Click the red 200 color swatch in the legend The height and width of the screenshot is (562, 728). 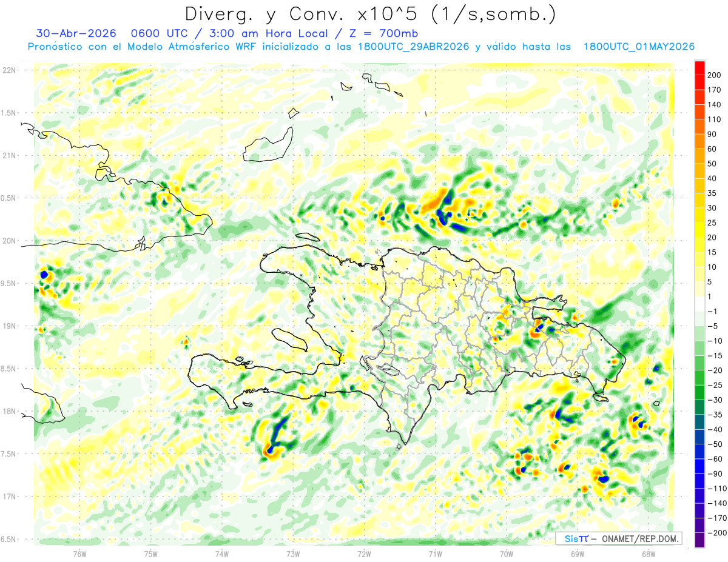[699, 67]
